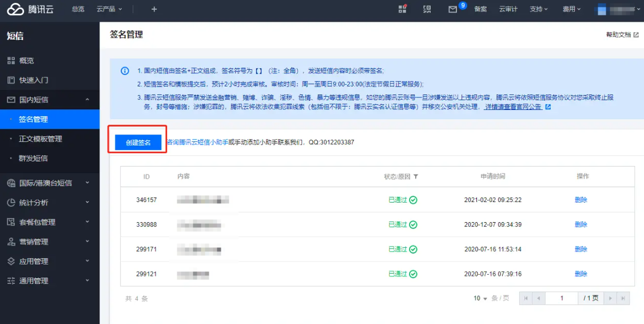Click the 应用管理 layers icon
644x324 pixels.
11,261
